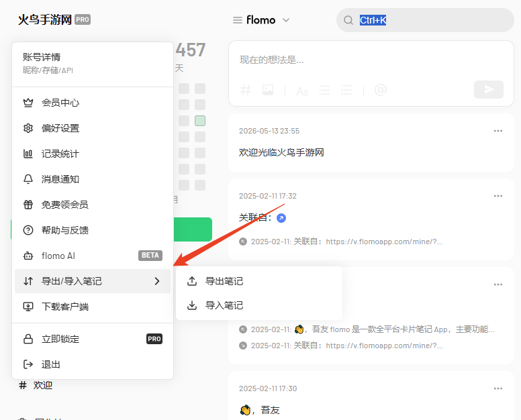The height and width of the screenshot is (420, 521).
Task: Open the flomo AI entry
Action: (93, 256)
